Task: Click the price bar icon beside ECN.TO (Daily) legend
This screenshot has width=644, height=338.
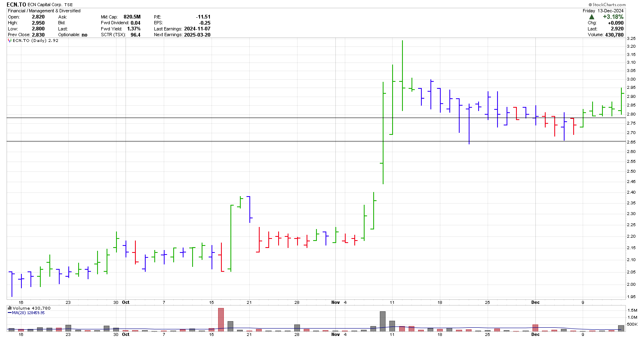Action: (10, 41)
